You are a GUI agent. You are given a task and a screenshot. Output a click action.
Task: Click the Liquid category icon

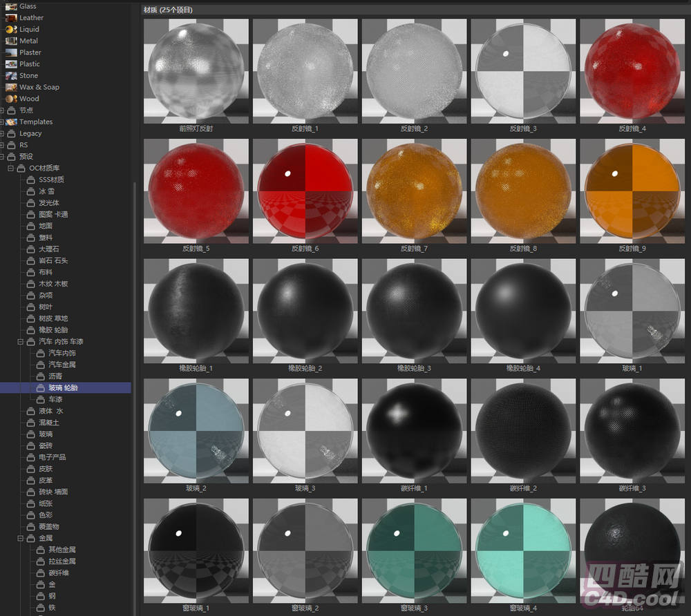12,30
